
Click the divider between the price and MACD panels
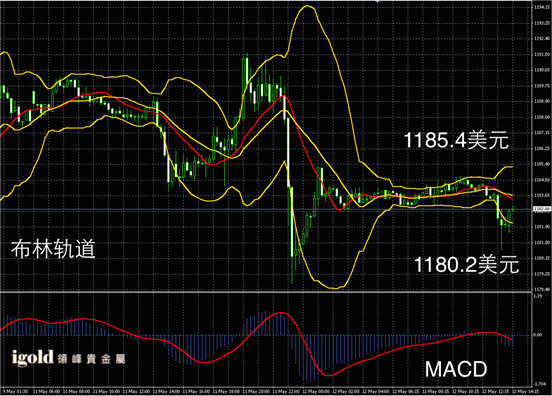pyautogui.click(x=265, y=292)
